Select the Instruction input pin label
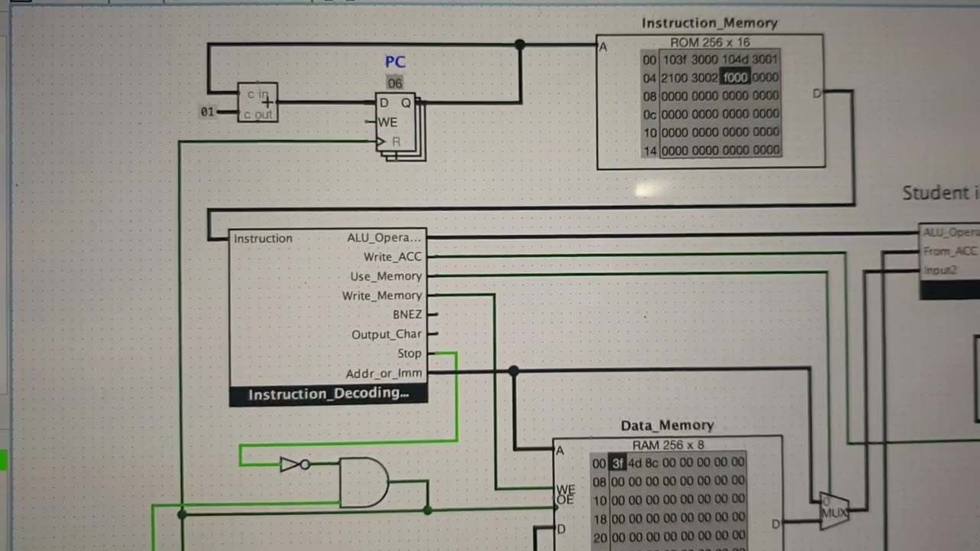Image resolution: width=980 pixels, height=551 pixels. (263, 239)
